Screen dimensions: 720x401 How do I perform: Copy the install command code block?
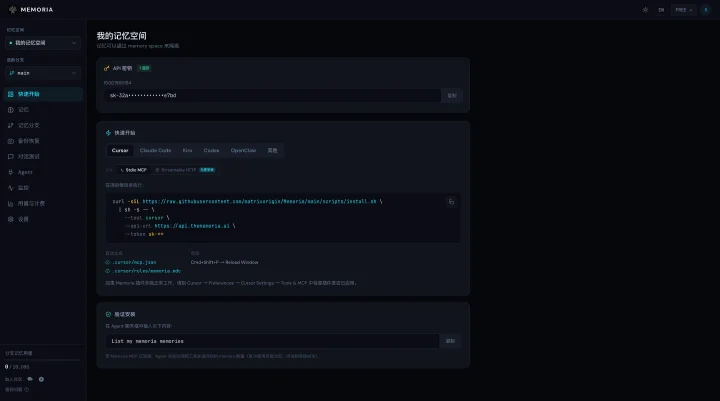pyautogui.click(x=451, y=202)
